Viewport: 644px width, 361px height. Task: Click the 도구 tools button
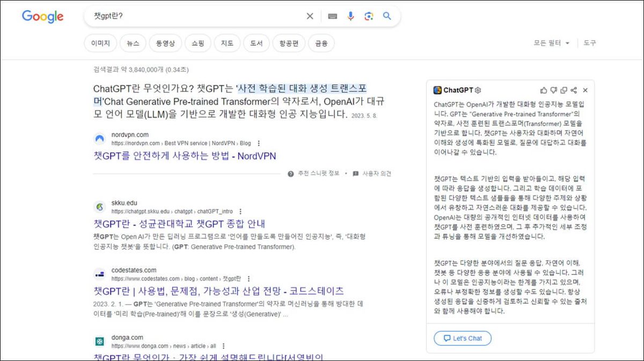tap(590, 43)
